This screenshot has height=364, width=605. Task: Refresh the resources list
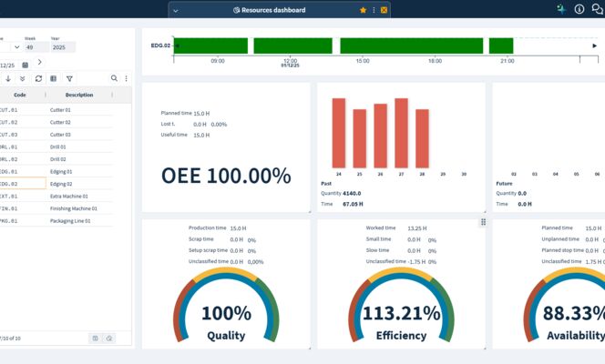[38, 79]
